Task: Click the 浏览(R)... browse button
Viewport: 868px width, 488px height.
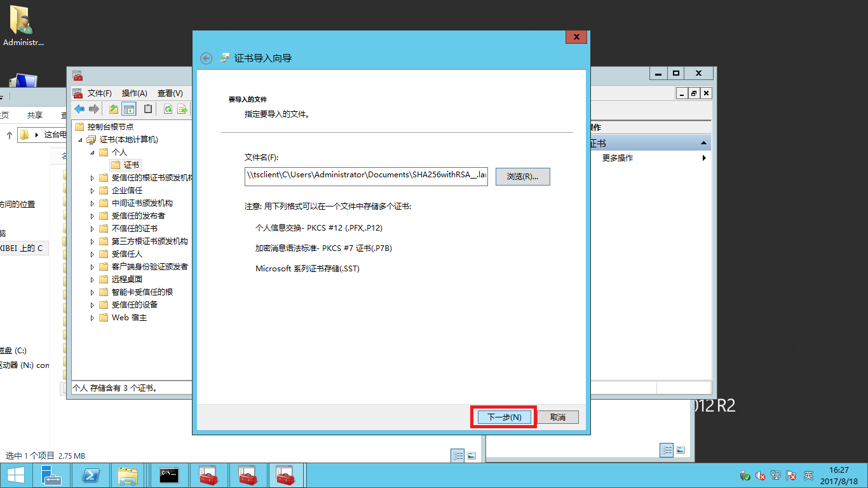Action: [522, 177]
